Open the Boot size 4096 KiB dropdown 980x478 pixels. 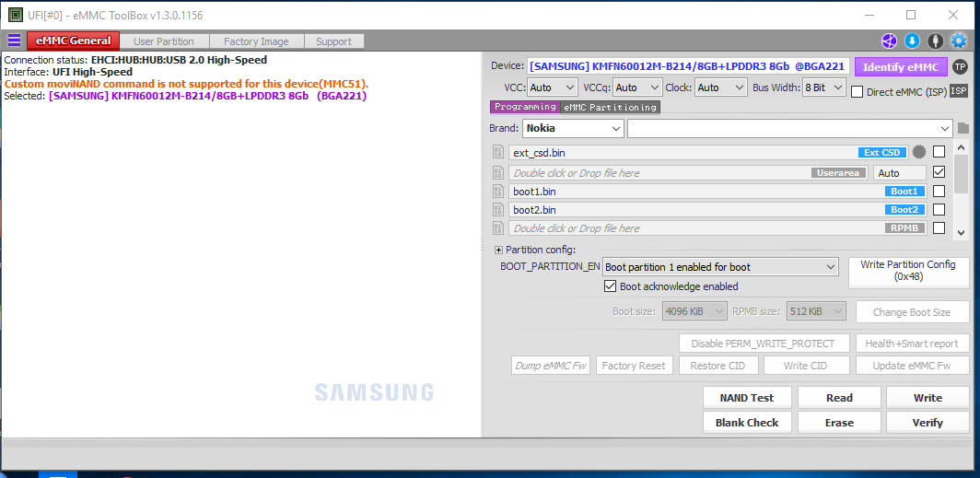[x=695, y=311]
